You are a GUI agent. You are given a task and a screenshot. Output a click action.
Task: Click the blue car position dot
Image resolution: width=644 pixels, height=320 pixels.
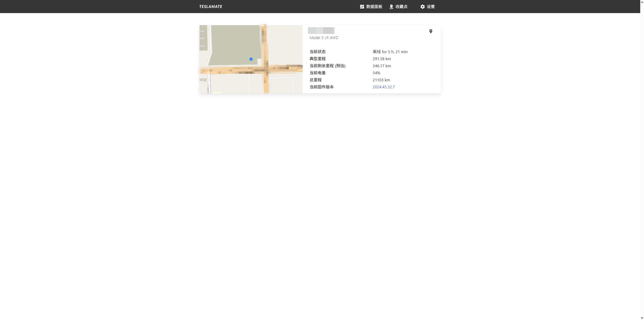(251, 59)
